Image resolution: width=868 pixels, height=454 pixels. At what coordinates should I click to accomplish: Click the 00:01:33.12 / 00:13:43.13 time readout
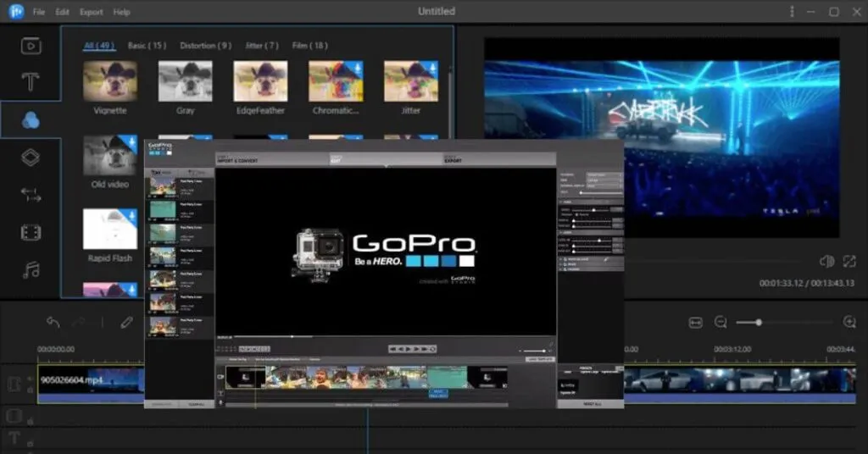pyautogui.click(x=807, y=283)
